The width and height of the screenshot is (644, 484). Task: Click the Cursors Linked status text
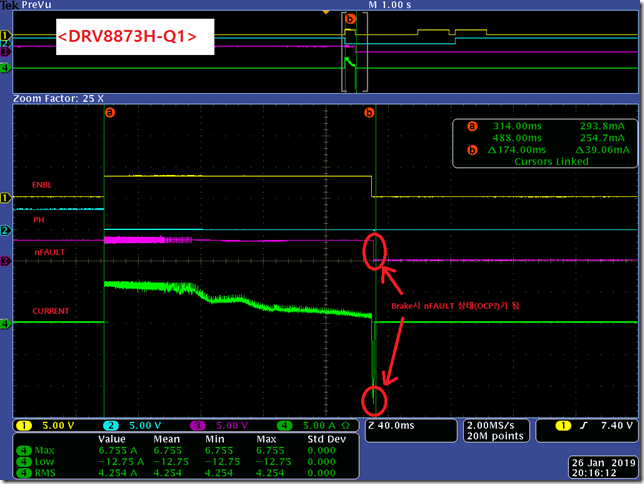pos(551,161)
